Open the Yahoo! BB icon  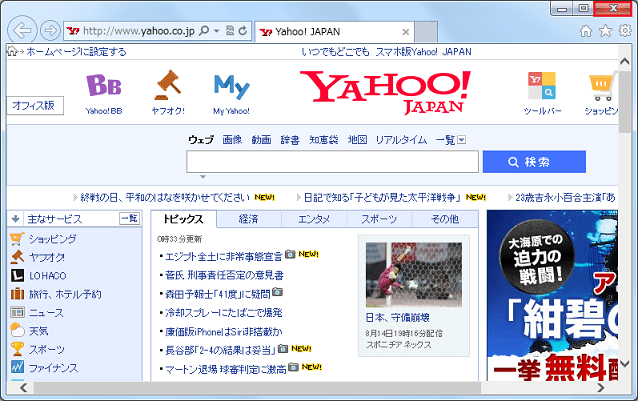pos(104,85)
